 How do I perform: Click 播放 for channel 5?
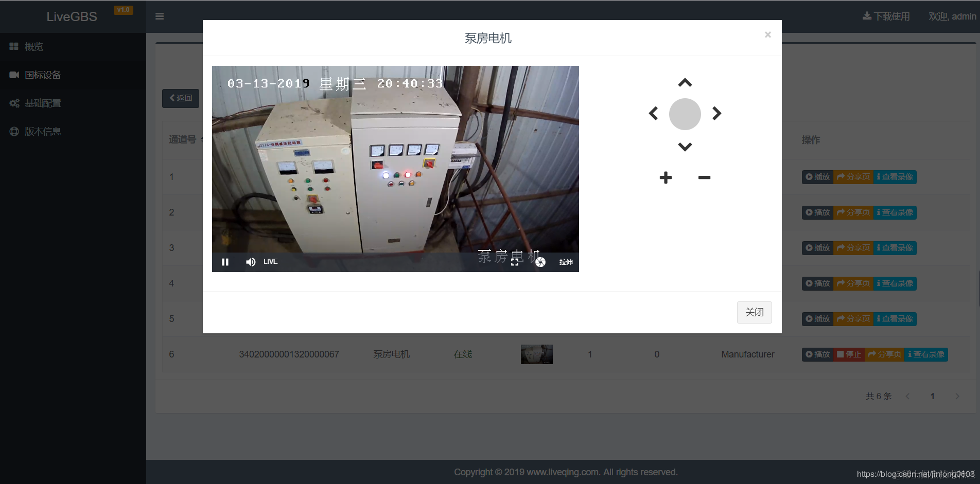point(817,319)
